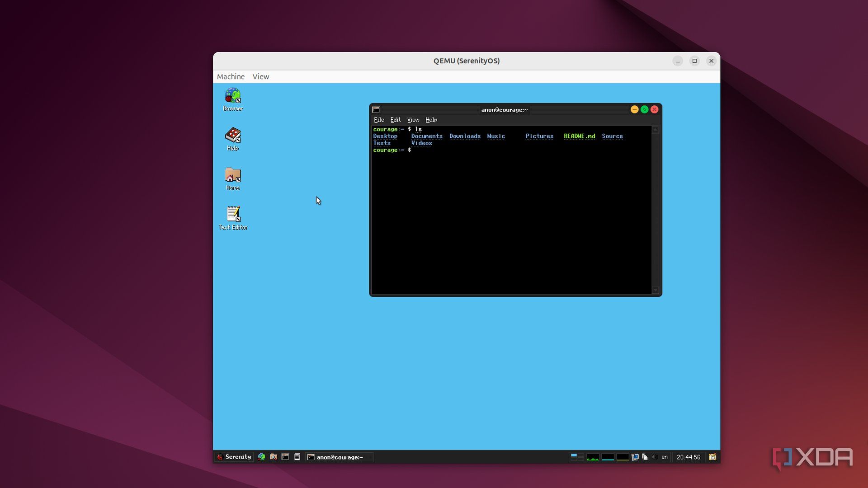Launch Browser from taskbar quick launch
868x488 pixels.
[261, 457]
